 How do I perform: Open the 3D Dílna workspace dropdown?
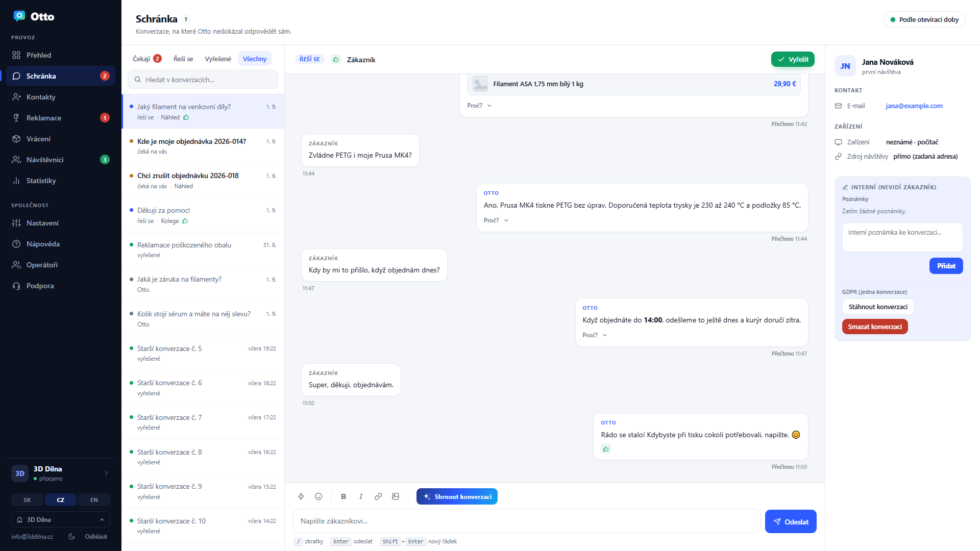[x=61, y=519]
